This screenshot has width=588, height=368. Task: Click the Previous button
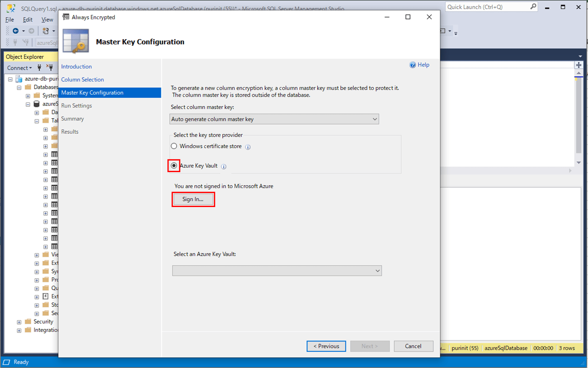click(x=326, y=346)
